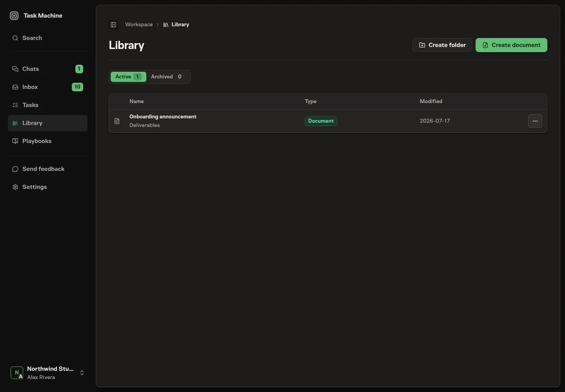Select Library in the sidebar
The image size is (565, 392).
pyautogui.click(x=47, y=123)
